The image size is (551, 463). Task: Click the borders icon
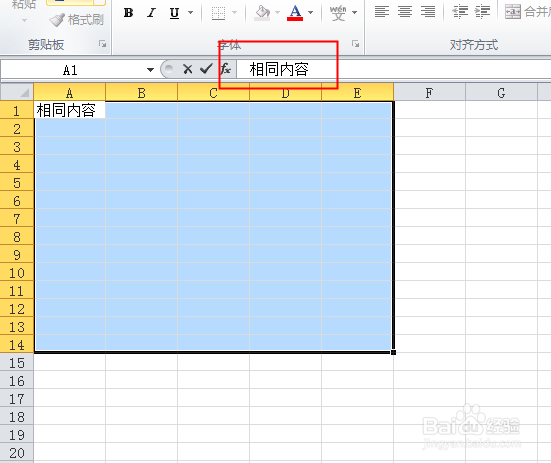[218, 13]
